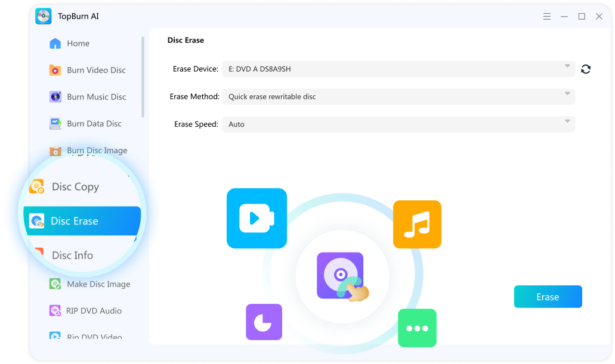Expand the Erase Speed dropdown
This screenshot has height=364, width=615.
pos(398,125)
